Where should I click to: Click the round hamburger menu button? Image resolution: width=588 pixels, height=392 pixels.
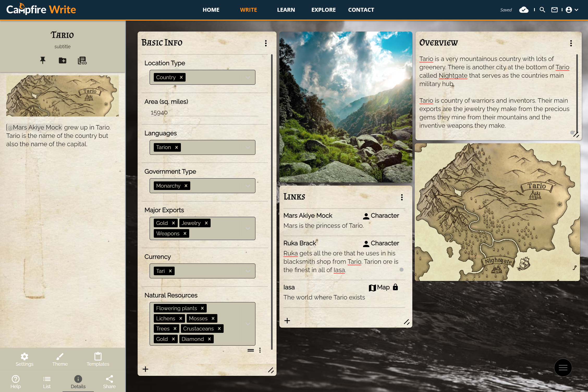563,367
